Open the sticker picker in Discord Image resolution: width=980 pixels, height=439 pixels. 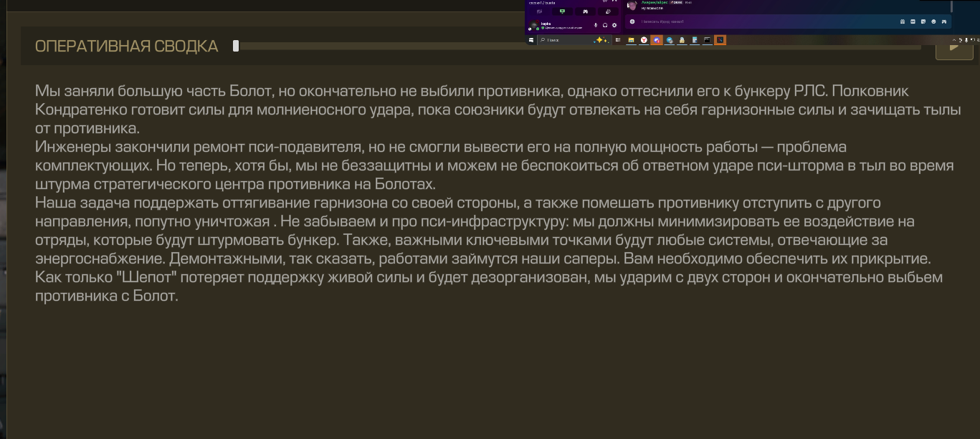click(923, 21)
